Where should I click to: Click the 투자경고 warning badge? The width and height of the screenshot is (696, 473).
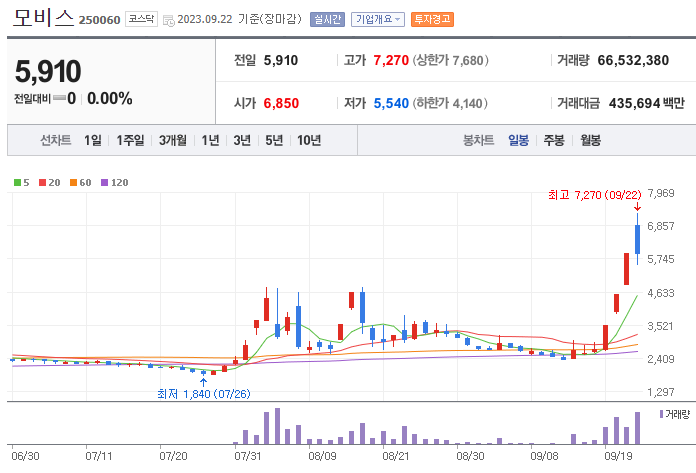432,19
